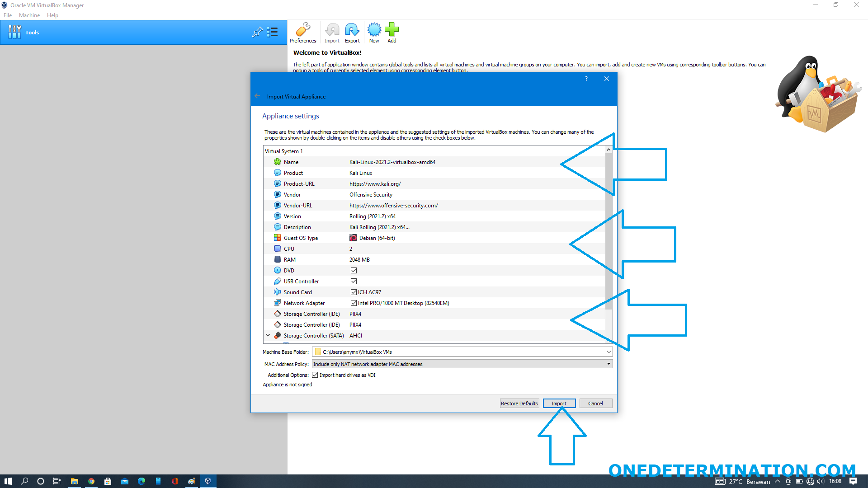Click the volume icon in system tray

click(x=821, y=481)
